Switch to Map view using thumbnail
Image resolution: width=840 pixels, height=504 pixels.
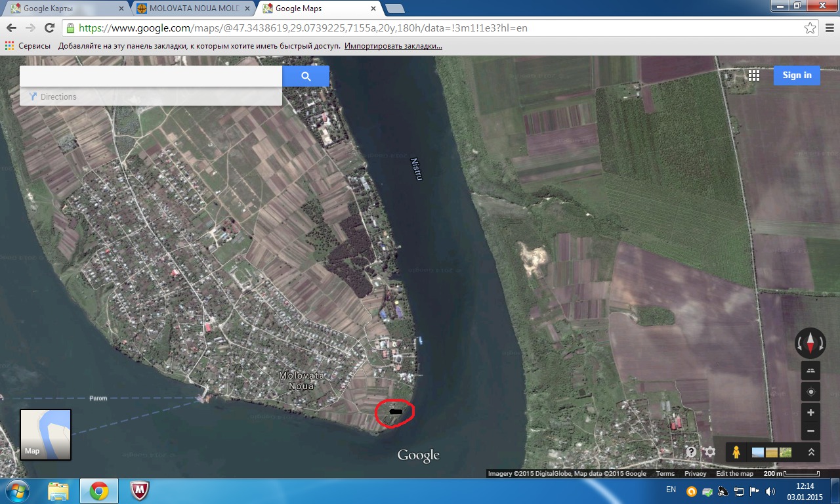(x=45, y=434)
